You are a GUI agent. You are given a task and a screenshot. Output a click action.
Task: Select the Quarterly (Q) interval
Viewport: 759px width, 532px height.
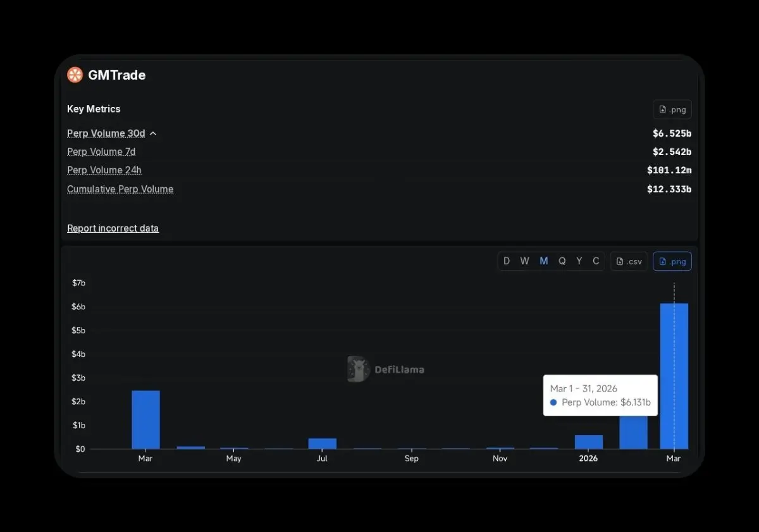tap(562, 261)
